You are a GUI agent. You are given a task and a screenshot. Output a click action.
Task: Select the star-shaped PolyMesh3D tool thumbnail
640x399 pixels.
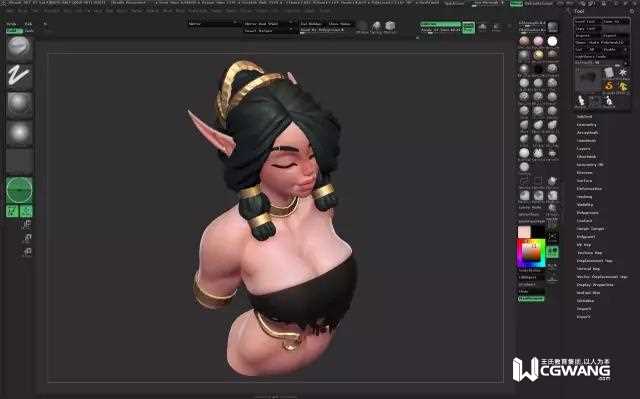click(x=623, y=72)
